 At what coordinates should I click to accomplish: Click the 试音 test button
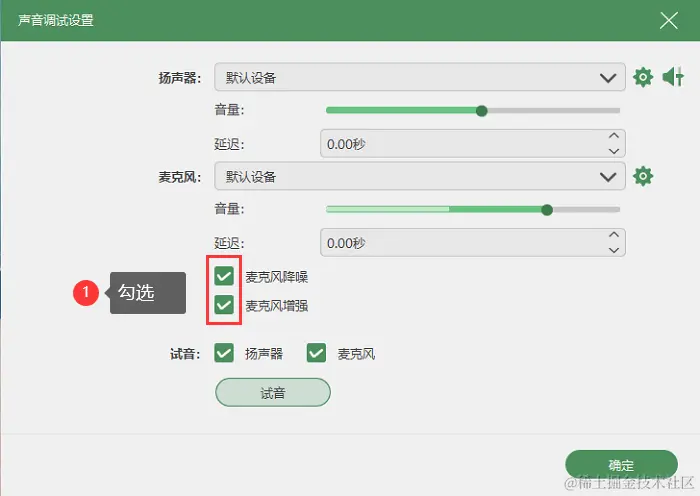coord(273,392)
